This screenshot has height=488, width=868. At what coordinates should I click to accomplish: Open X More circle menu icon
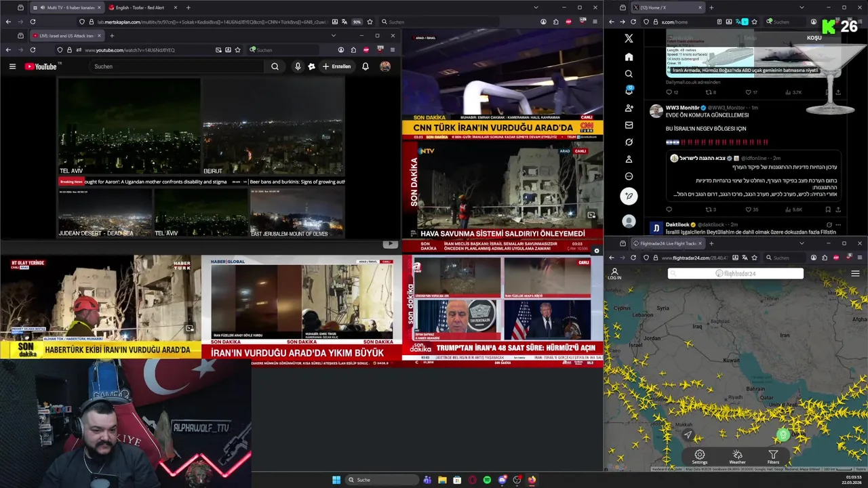coord(629,176)
